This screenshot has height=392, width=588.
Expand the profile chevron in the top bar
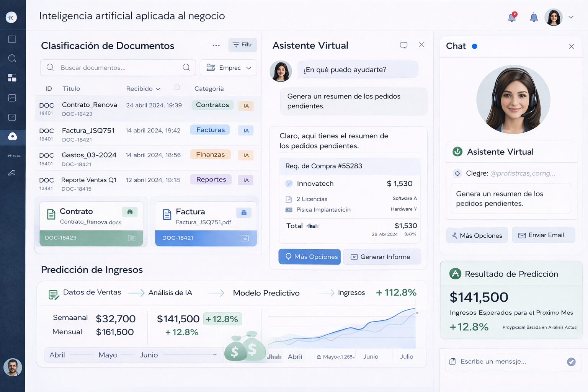pos(571,17)
